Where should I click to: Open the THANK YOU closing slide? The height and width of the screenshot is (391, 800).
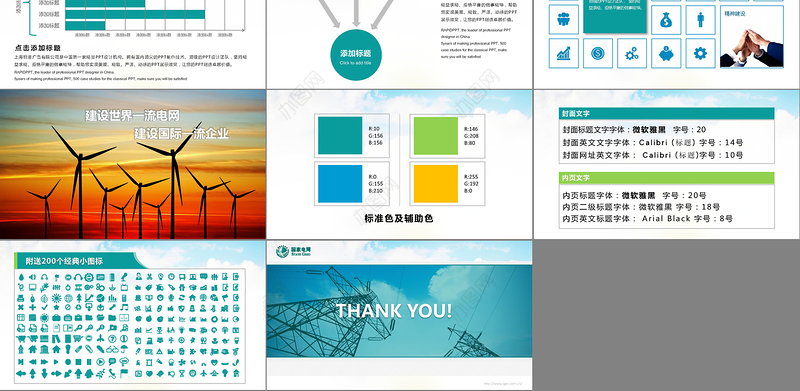click(399, 315)
